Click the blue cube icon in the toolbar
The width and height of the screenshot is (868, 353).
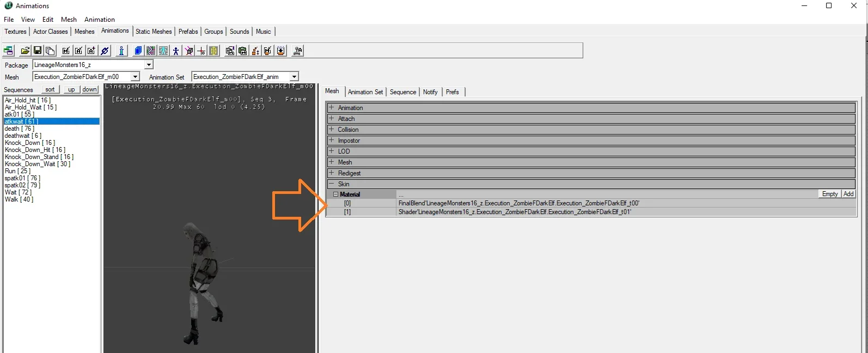coord(138,51)
